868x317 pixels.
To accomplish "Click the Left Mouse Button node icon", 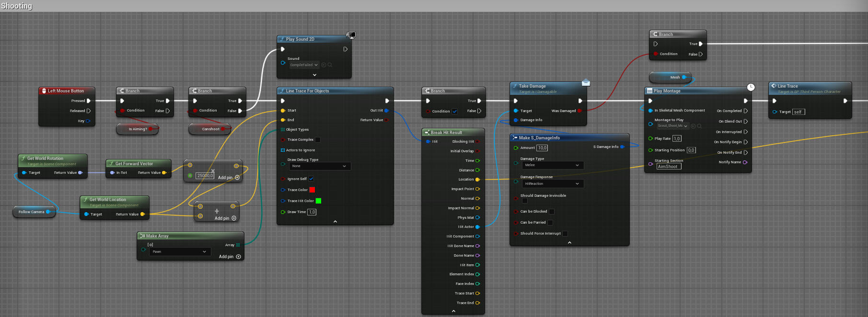I will tap(44, 91).
